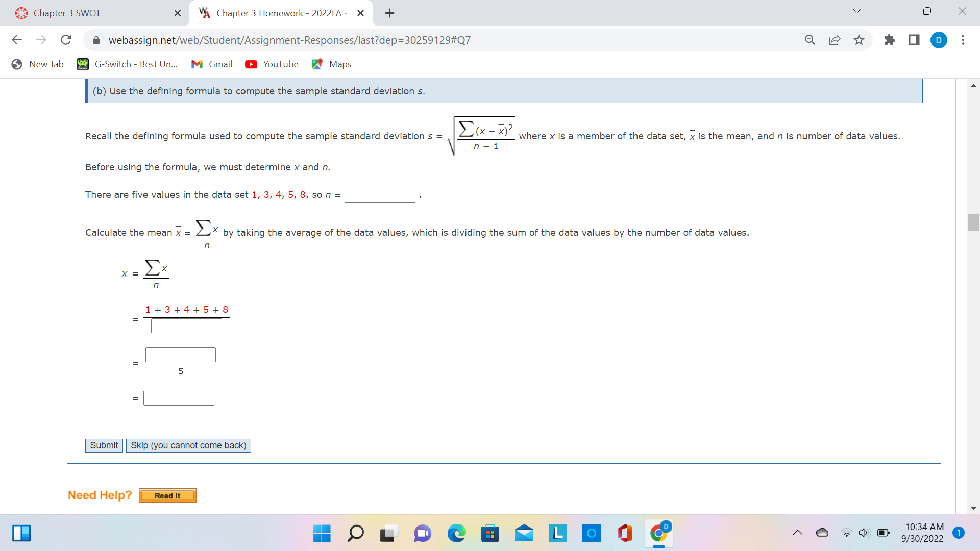Image resolution: width=980 pixels, height=551 pixels.
Task: Submit the homework answers
Action: click(x=104, y=445)
